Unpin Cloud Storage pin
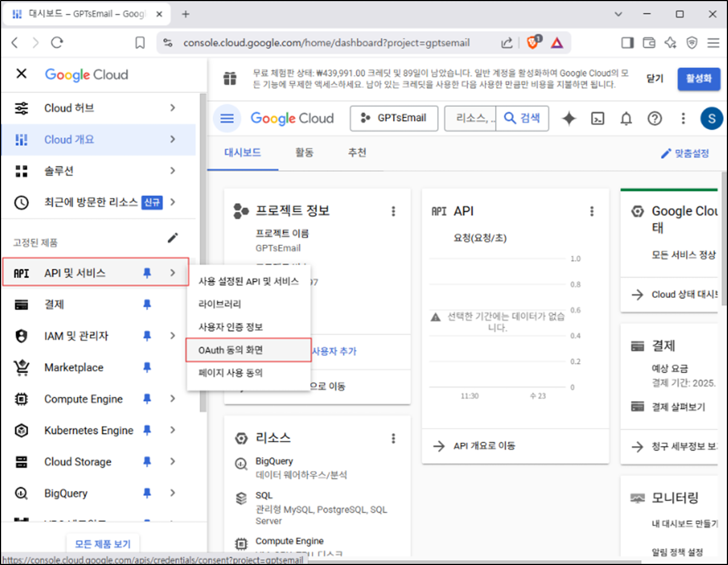 tap(147, 462)
